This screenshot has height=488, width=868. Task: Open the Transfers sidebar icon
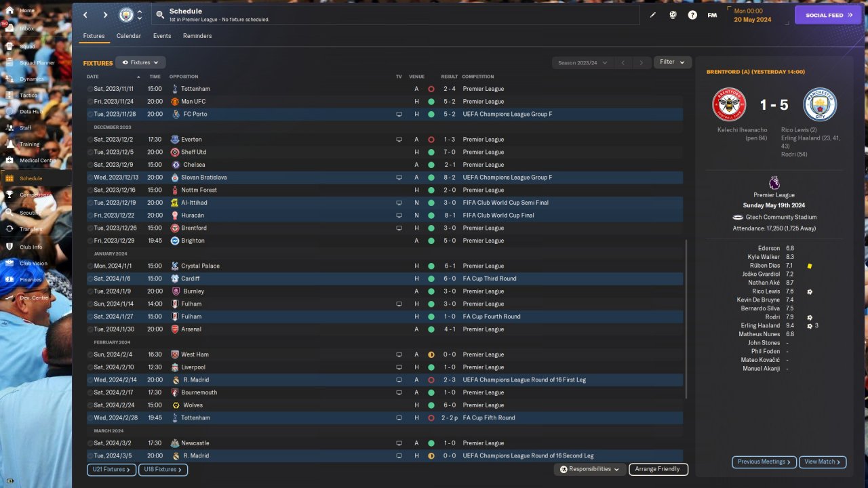click(x=9, y=229)
